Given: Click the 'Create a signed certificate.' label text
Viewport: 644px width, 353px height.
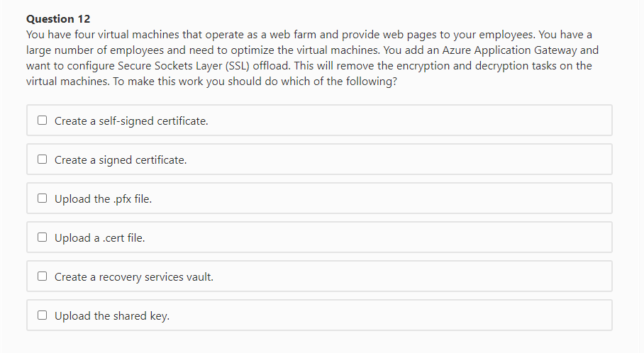Looking at the screenshot, I should 121,160.
